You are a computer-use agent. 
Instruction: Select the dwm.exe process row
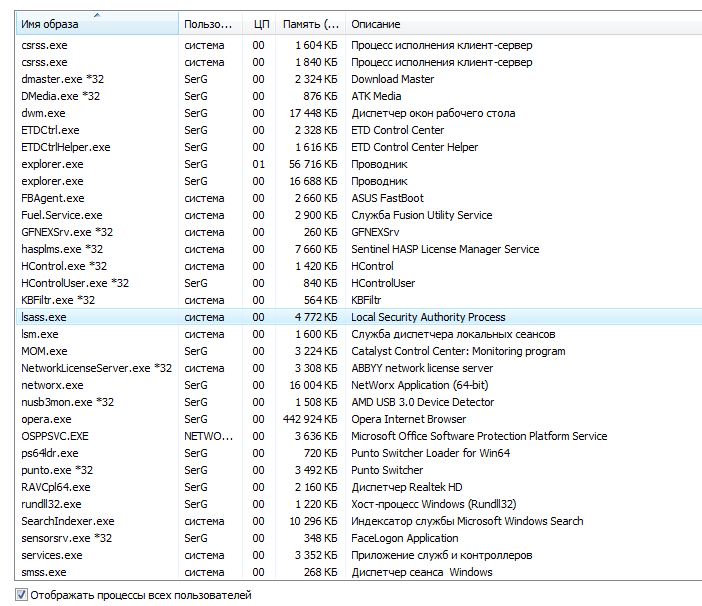pos(359,113)
